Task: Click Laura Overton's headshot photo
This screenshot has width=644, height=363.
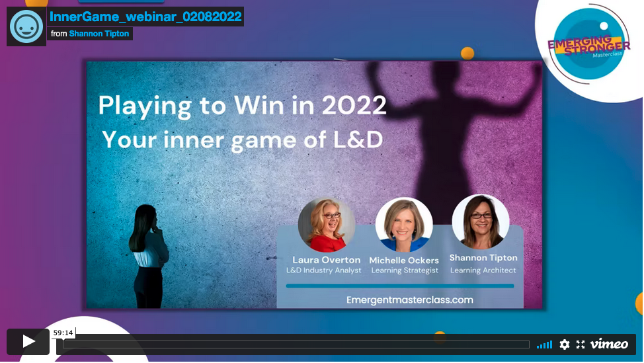Action: [327, 225]
